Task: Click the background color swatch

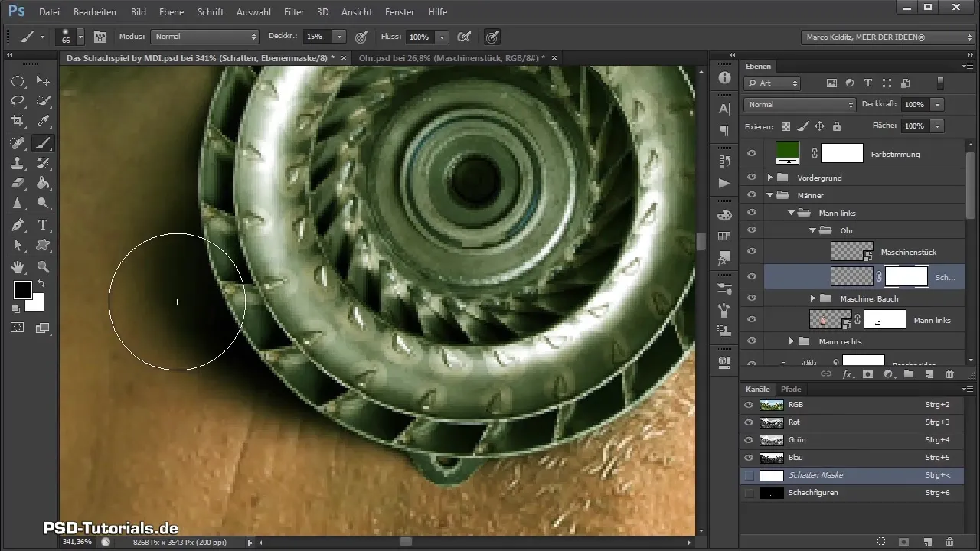Action: pos(36,304)
